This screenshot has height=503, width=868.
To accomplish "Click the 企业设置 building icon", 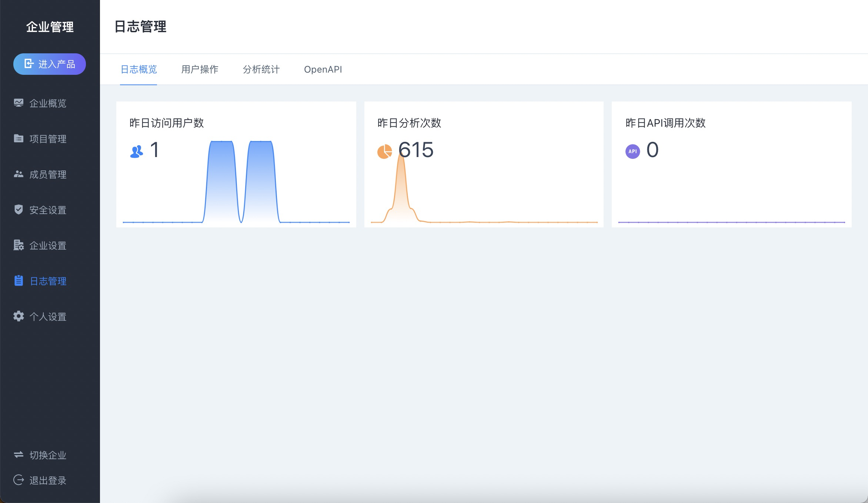I will [x=19, y=245].
